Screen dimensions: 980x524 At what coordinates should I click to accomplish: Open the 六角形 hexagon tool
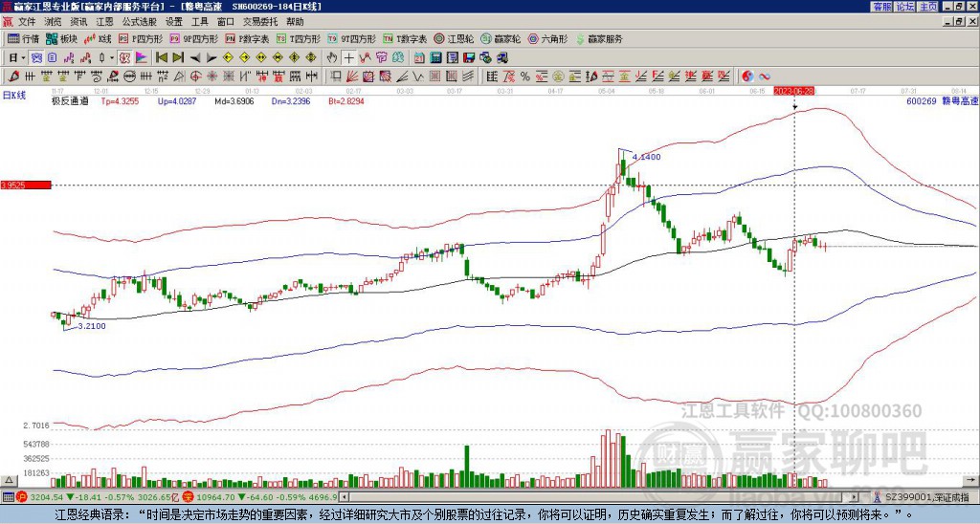click(x=547, y=38)
